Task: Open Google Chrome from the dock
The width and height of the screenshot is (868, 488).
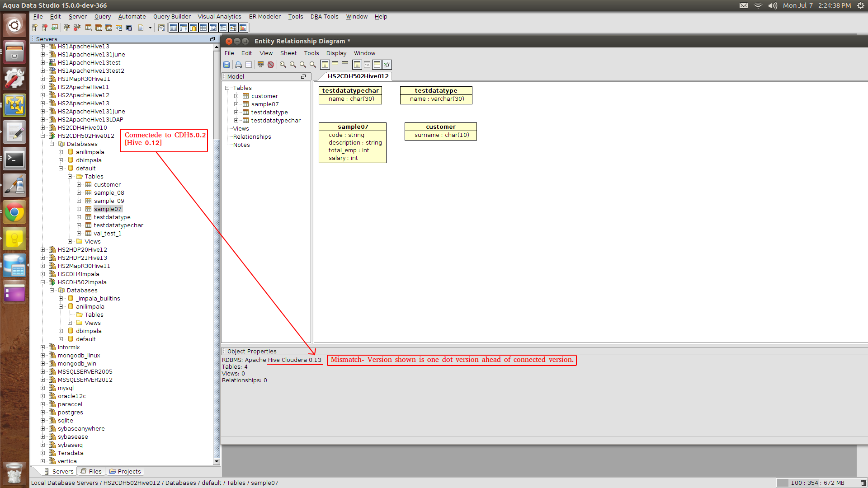Action: coord(14,212)
